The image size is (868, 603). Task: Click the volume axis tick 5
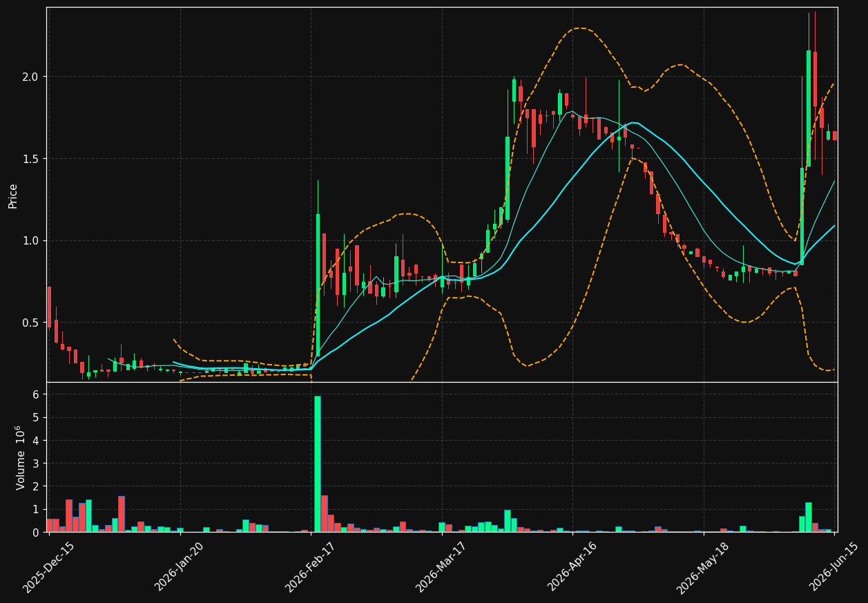click(37, 417)
